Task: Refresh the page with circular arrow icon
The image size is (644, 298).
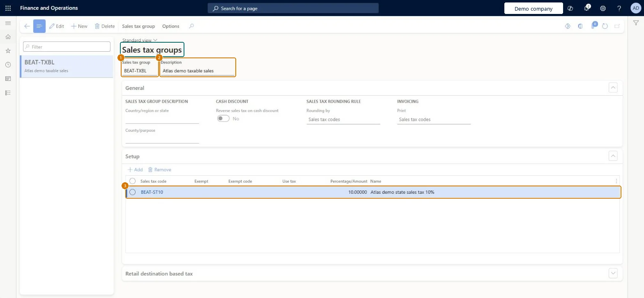Action: [x=605, y=26]
